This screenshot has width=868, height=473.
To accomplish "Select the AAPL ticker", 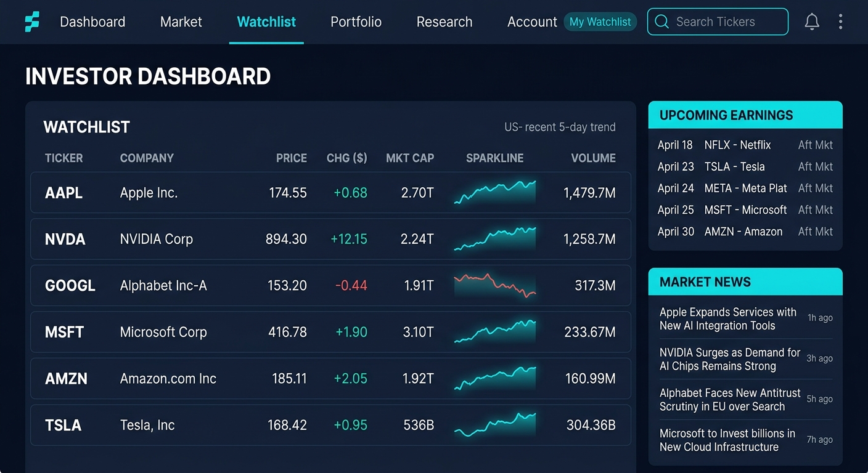I will [x=63, y=193].
